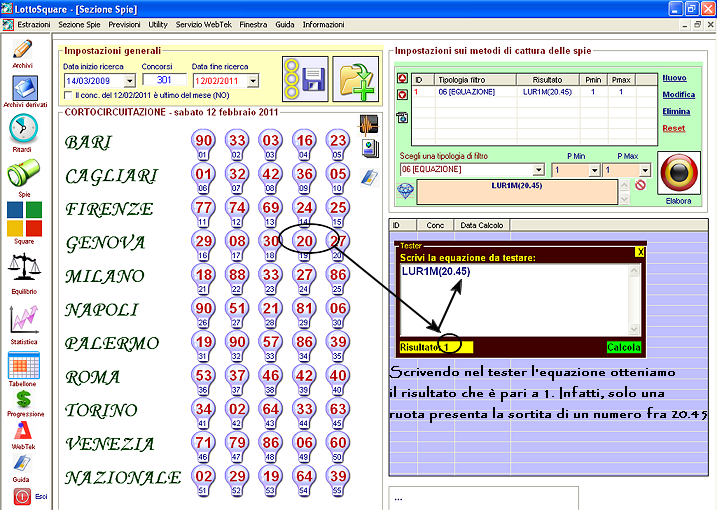Click the top red icon left of filter table
The width and height of the screenshot is (717, 510).
[402, 79]
